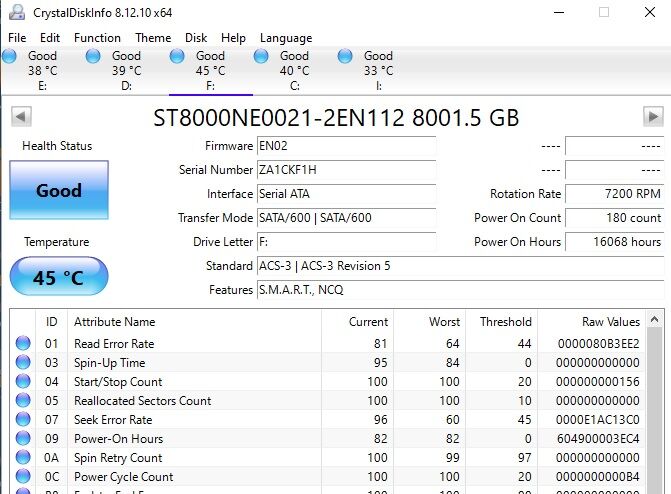The height and width of the screenshot is (494, 671).
Task: Open the Language menu
Action: click(x=286, y=38)
